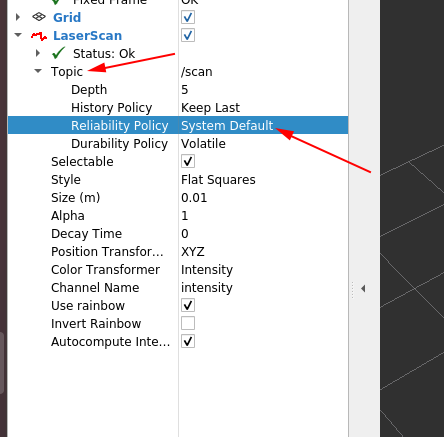This screenshot has height=437, width=444.
Task: Select the Depth property label
Action: point(89,90)
